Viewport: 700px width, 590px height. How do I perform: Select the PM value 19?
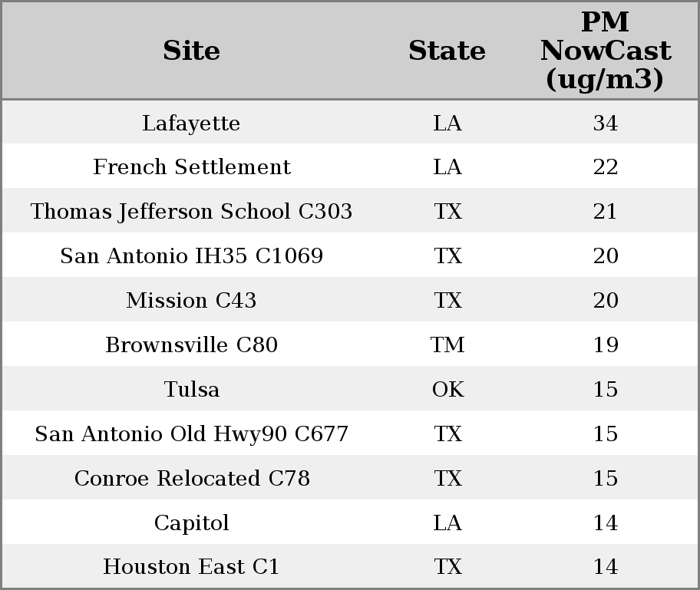[x=605, y=345]
